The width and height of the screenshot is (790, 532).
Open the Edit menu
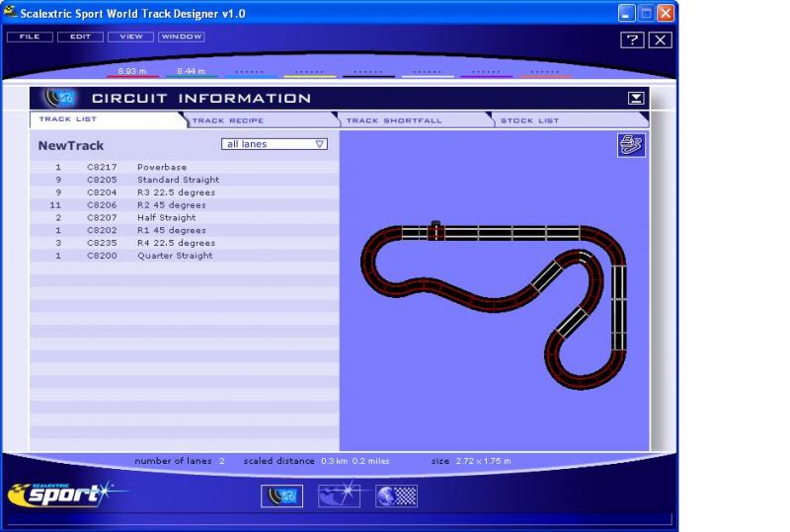pos(79,37)
